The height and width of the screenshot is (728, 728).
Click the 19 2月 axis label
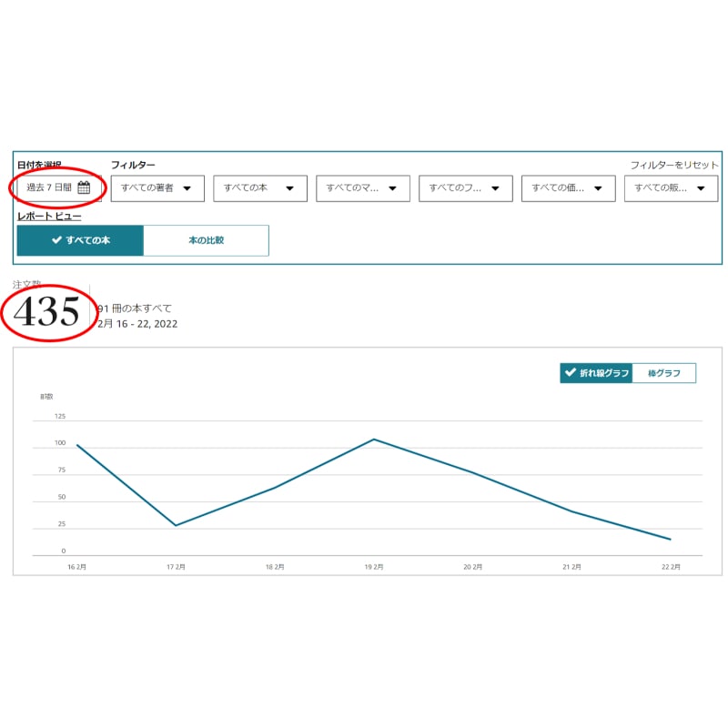(x=374, y=567)
